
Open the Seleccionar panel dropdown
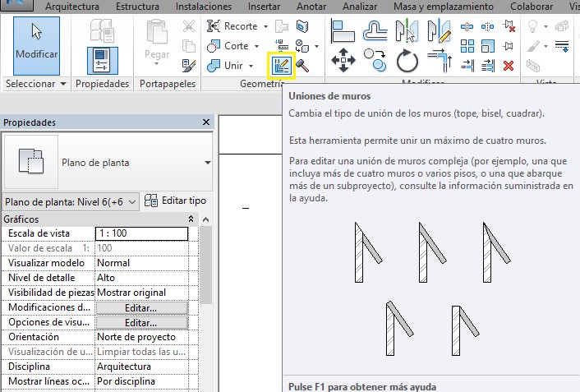point(63,85)
